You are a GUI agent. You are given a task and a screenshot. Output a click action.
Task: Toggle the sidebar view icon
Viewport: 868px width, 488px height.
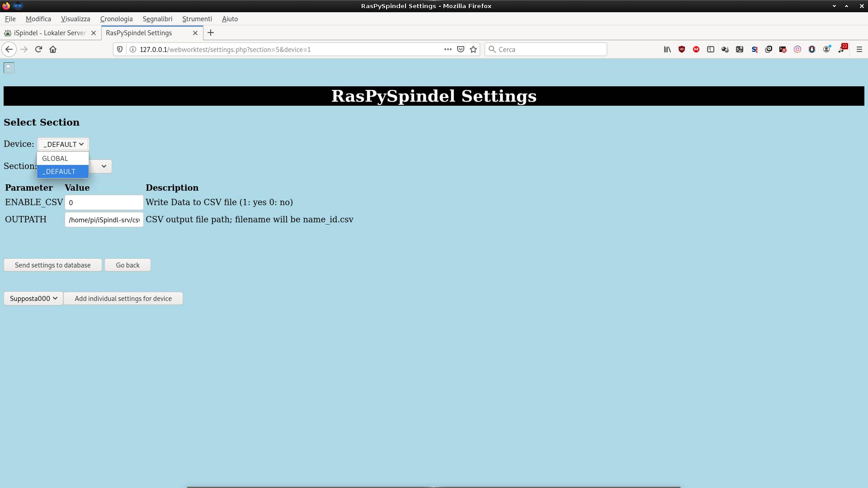711,49
